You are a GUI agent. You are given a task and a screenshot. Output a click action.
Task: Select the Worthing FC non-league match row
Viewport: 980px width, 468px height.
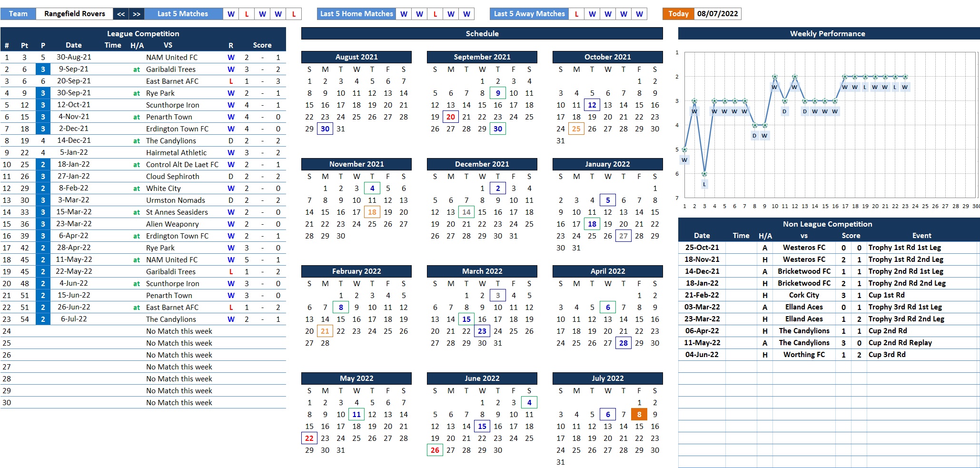pos(804,355)
